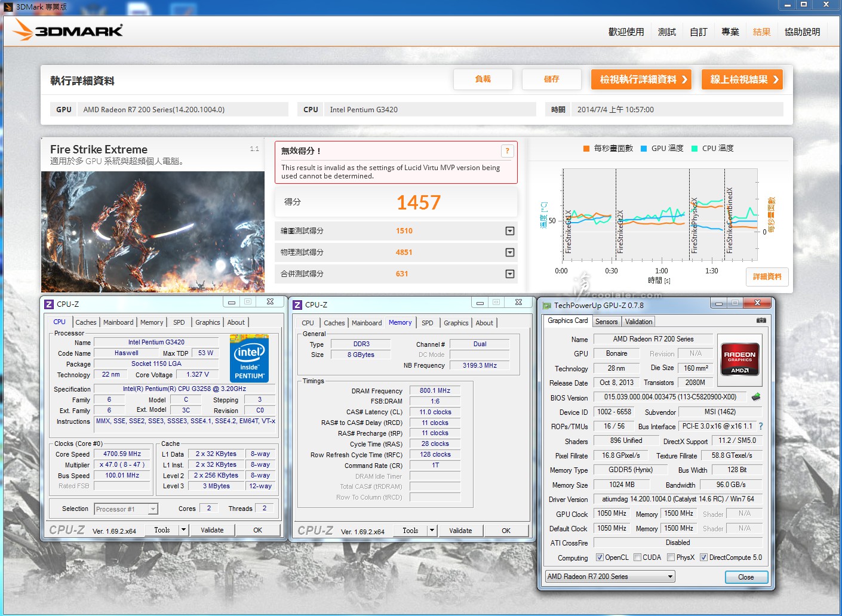Click the 3DMark logo in header
Screen dimensions: 842x616
pos(68,30)
